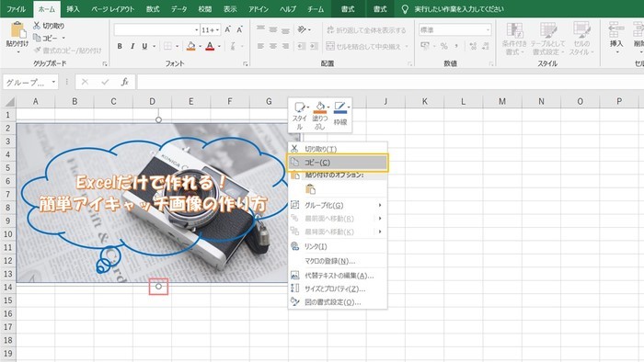Click Format as Table (テーブルとして書式設定)
The image size is (644, 362).
tap(548, 39)
